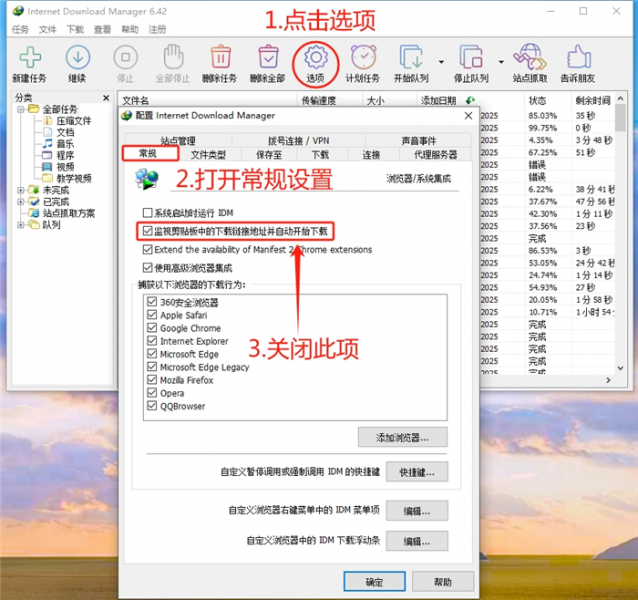Expand the 未完成 tree node

[x=20, y=190]
